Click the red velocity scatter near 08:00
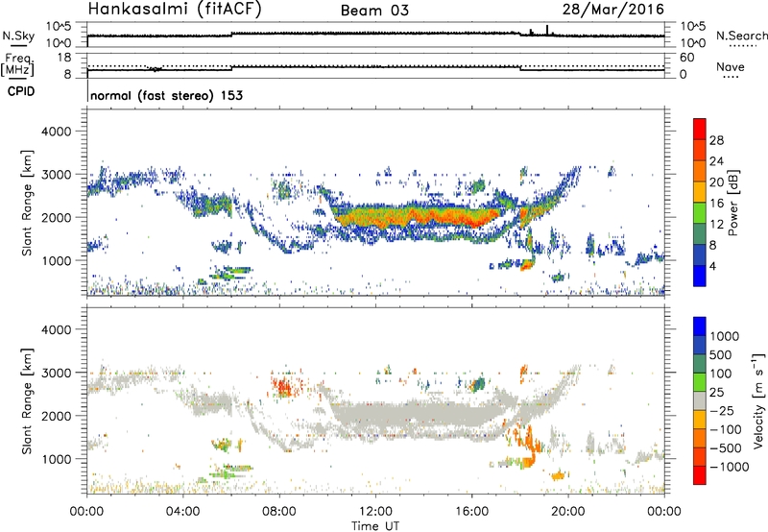The image size is (768, 532). point(282,386)
